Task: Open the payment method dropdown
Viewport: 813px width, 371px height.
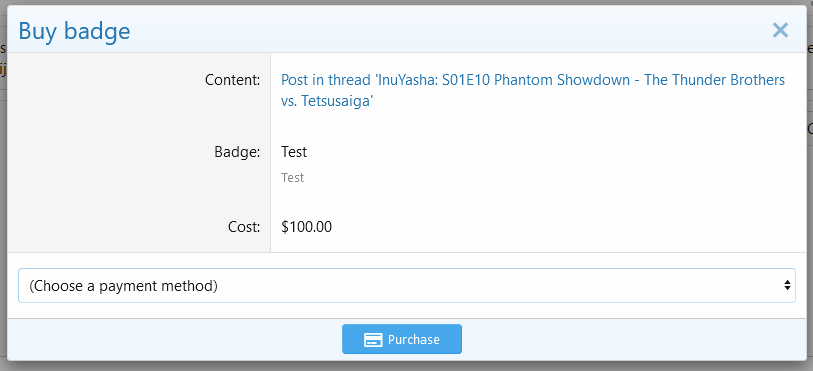Action: click(x=406, y=285)
